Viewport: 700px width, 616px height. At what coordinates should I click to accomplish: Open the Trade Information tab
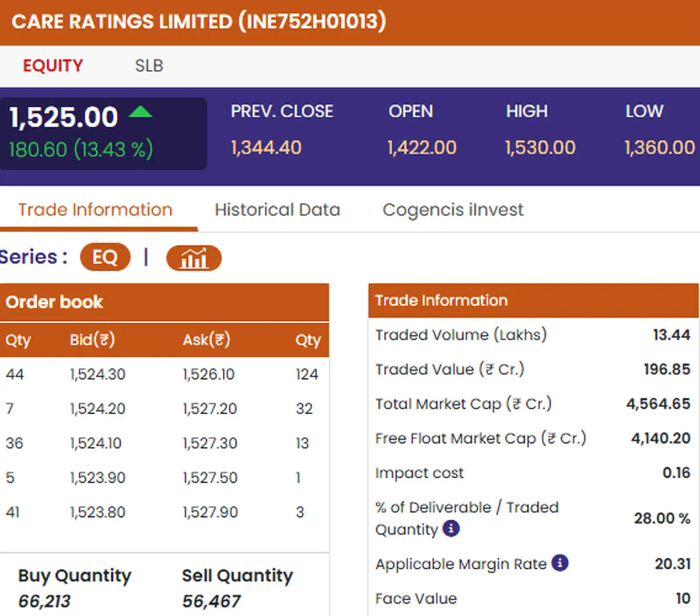(95, 209)
